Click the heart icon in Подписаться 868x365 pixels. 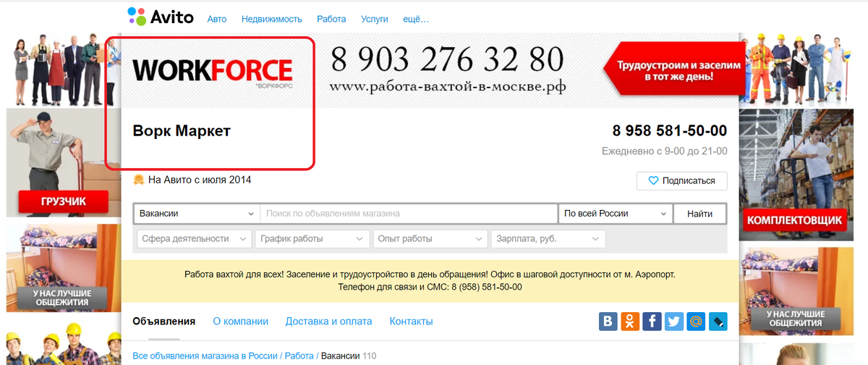click(x=653, y=181)
